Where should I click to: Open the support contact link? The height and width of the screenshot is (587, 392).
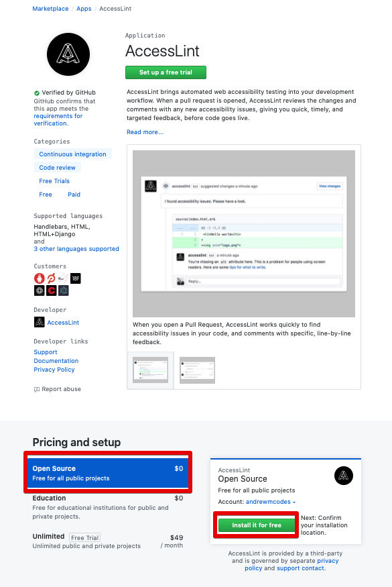pos(300,568)
